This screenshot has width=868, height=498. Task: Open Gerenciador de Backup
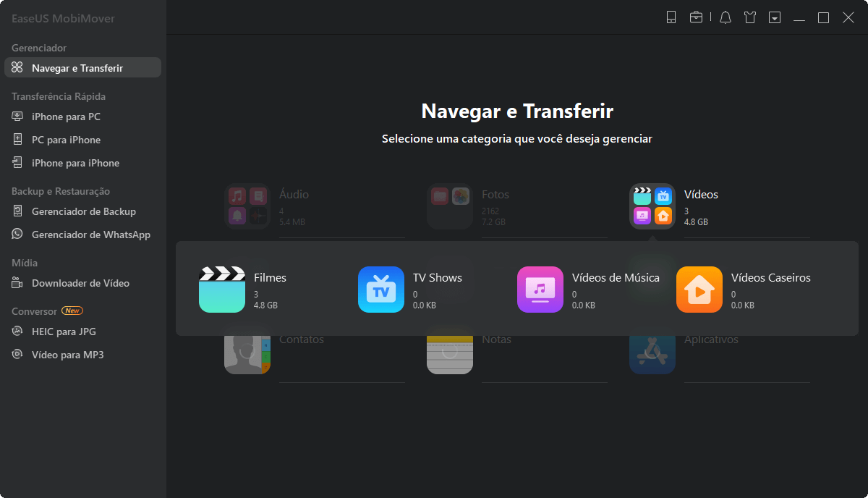click(82, 211)
